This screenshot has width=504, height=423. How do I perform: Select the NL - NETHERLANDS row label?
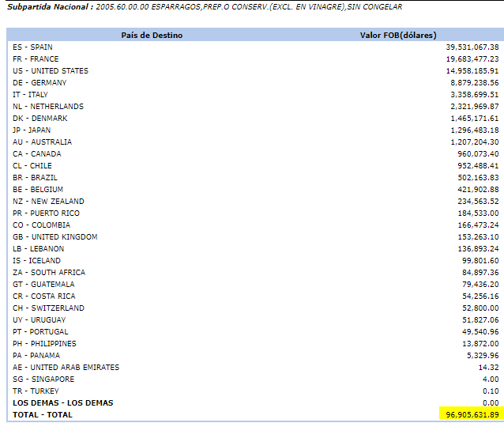(x=48, y=107)
